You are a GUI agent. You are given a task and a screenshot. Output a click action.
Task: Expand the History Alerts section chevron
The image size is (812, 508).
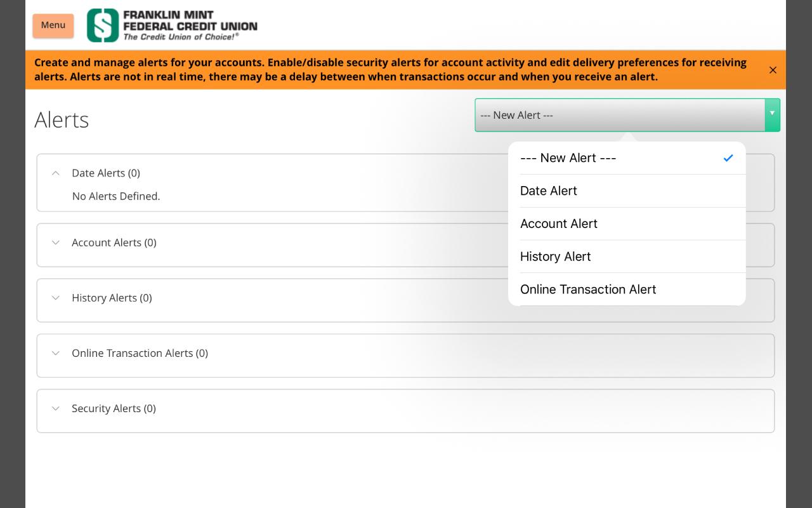(x=56, y=298)
